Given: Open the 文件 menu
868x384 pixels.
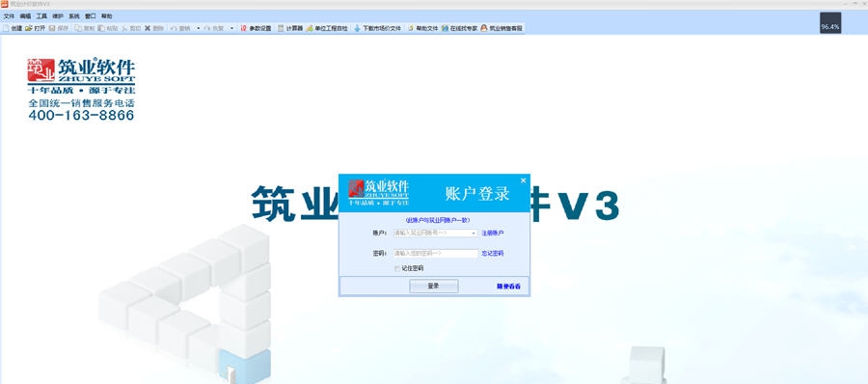Looking at the screenshot, I should point(9,16).
